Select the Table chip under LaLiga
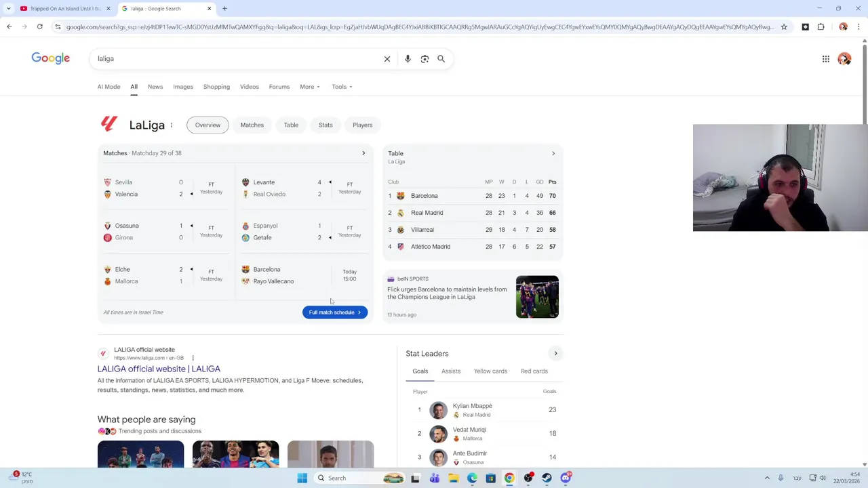 click(x=291, y=125)
